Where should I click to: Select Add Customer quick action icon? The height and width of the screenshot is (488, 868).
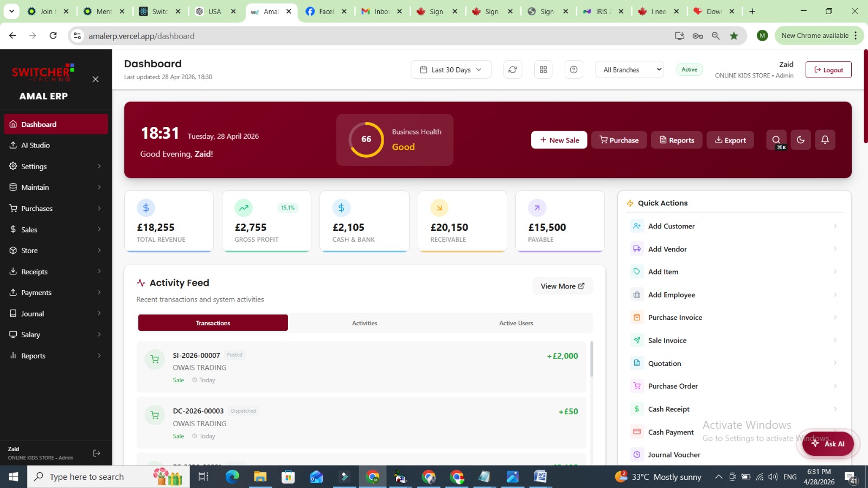[x=636, y=226]
